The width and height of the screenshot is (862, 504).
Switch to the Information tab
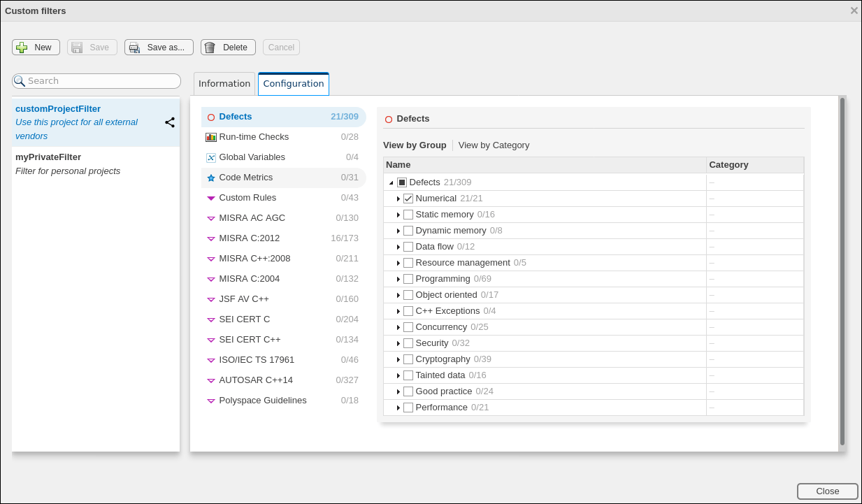tap(224, 83)
